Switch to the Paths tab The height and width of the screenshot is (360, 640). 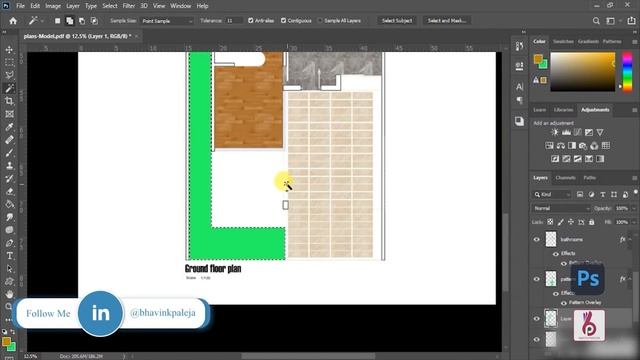[x=589, y=178]
